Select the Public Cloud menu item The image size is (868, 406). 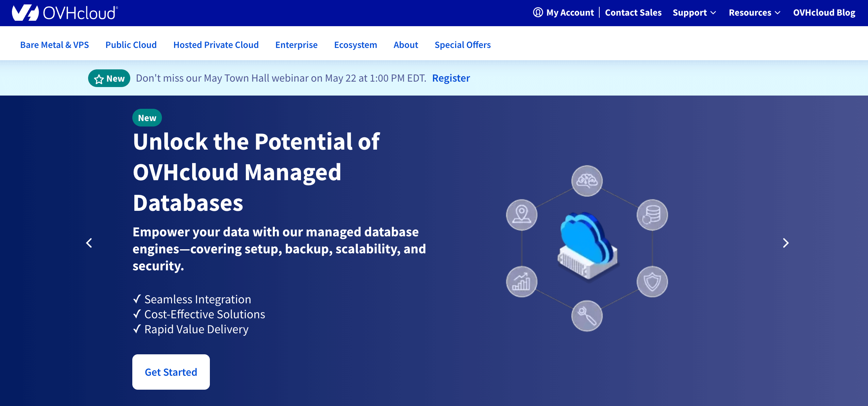coord(131,45)
